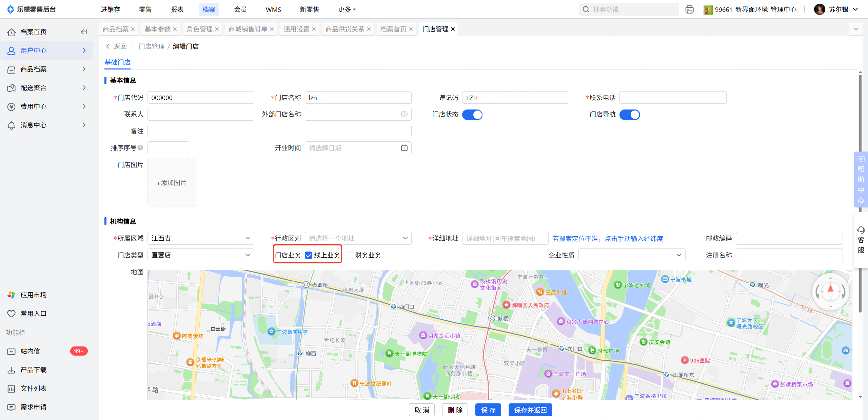This screenshot has width=868, height=420.
Task: Open 客服 headset icon on right edge
Action: coord(861,231)
